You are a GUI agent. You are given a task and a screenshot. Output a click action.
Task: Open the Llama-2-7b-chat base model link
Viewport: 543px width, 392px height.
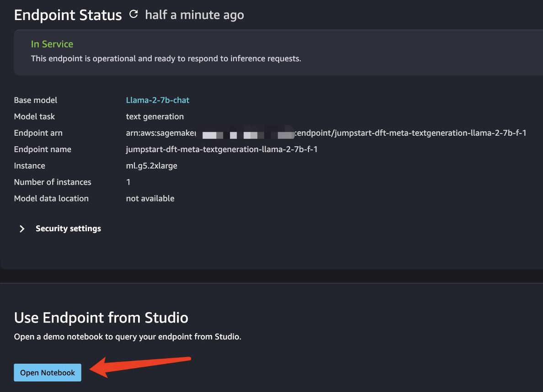click(158, 100)
